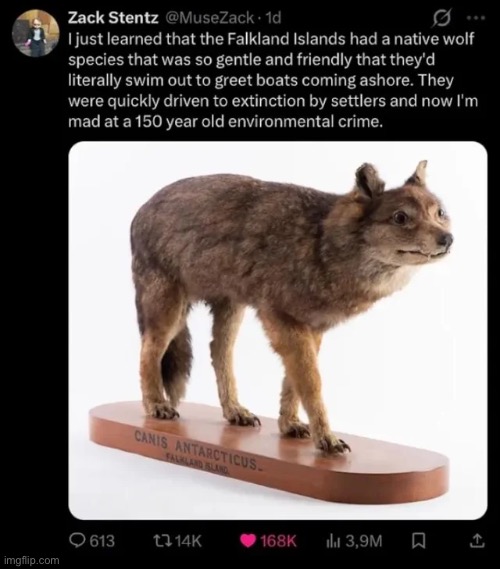Click the 613 replies count
Image resolution: width=500 pixels, height=569 pixels.
pos(102,541)
